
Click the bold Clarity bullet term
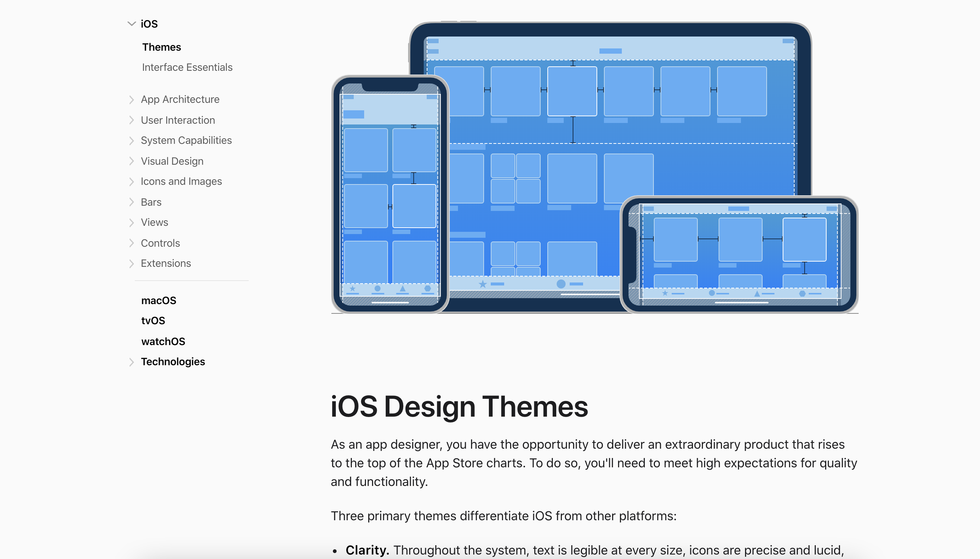point(367,550)
